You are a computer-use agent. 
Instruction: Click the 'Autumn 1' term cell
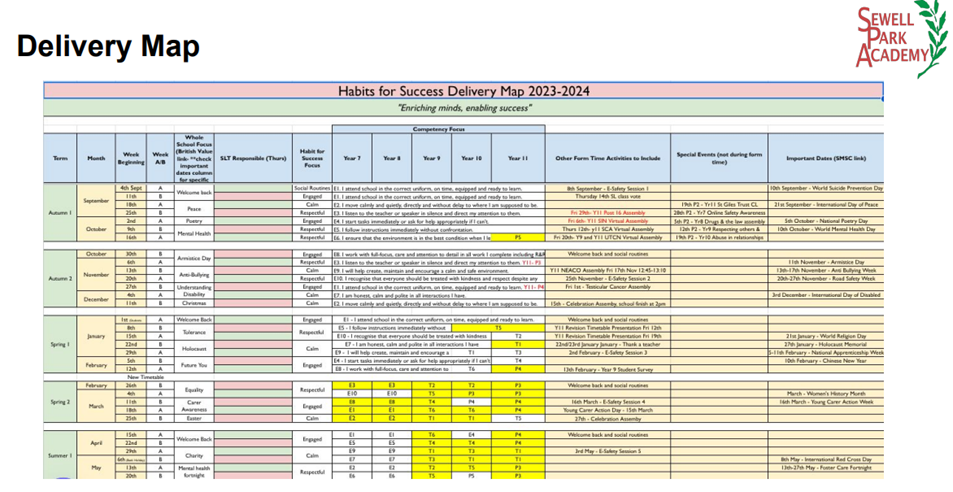pos(60,213)
